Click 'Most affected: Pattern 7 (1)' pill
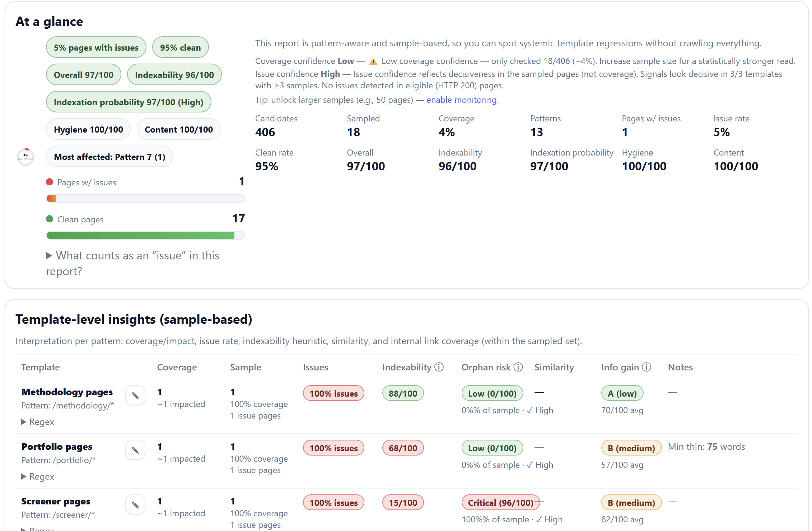The image size is (812, 531). click(109, 157)
